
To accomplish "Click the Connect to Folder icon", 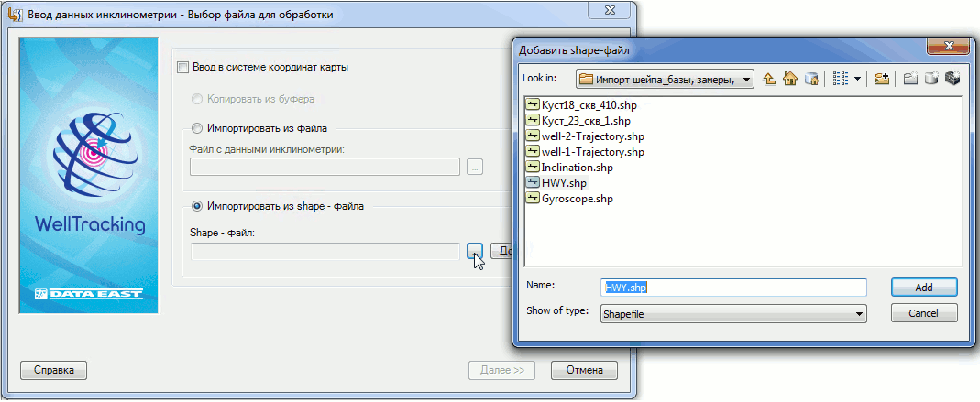I will (882, 80).
